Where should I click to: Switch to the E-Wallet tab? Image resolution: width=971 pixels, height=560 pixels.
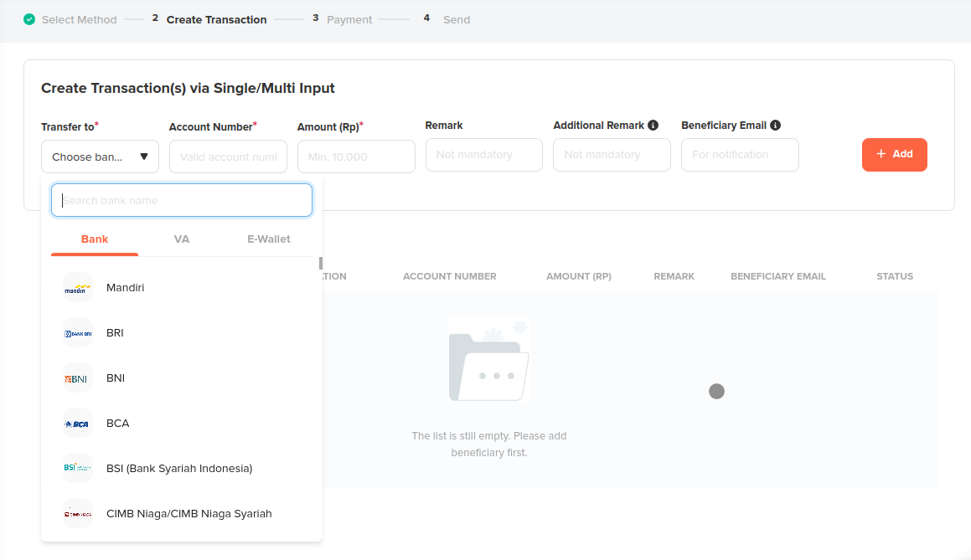click(x=268, y=239)
